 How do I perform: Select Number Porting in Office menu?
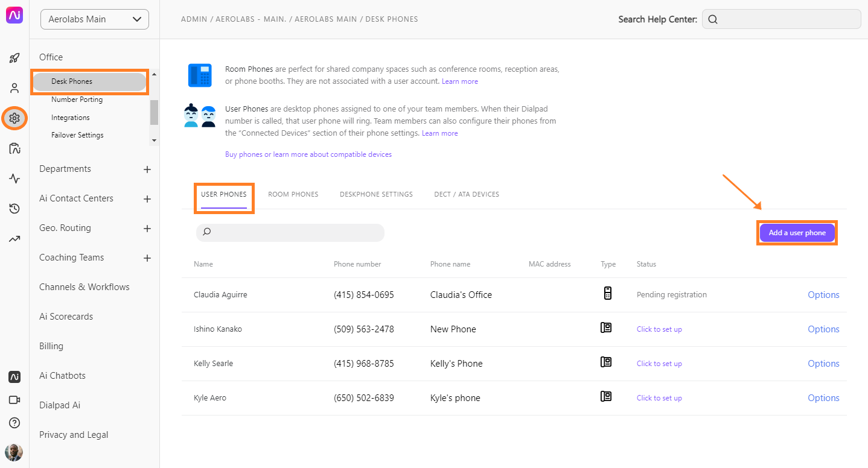pyautogui.click(x=77, y=100)
